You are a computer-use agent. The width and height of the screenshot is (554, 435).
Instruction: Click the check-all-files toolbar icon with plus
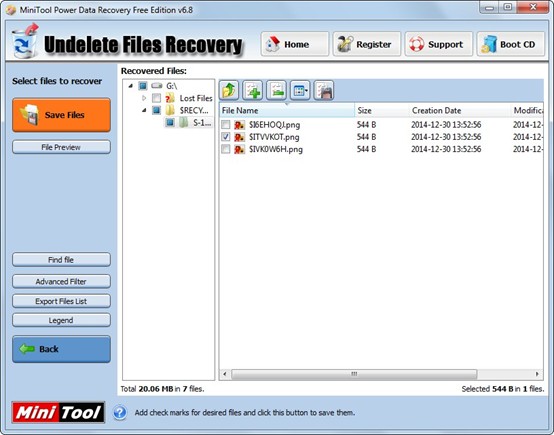[253, 90]
